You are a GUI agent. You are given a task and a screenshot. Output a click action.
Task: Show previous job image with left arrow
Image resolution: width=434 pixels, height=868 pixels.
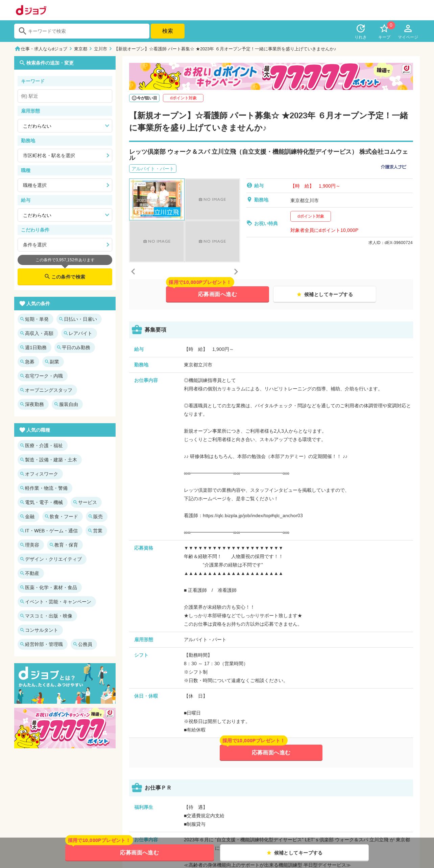tap(133, 271)
